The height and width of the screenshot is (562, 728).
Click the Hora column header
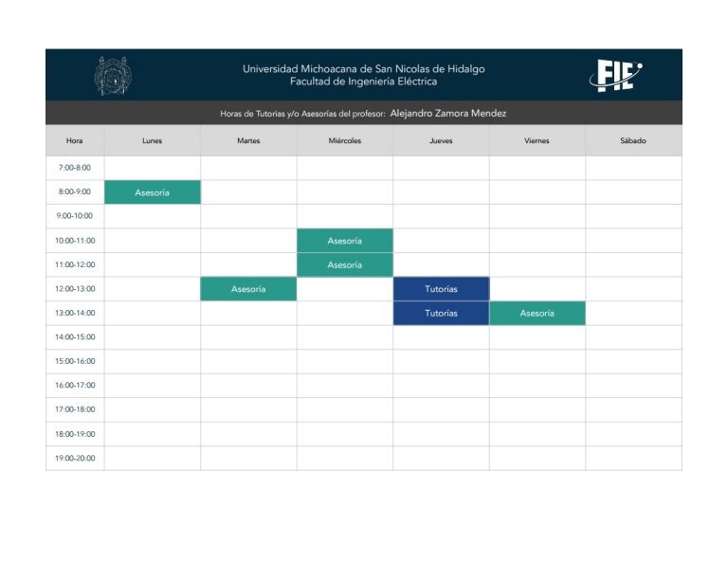(75, 140)
